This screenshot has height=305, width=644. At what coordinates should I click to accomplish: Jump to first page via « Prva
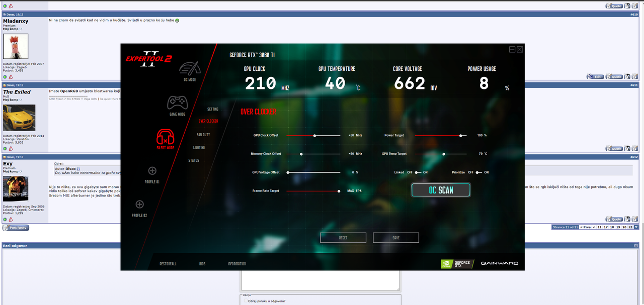pyautogui.click(x=585, y=227)
